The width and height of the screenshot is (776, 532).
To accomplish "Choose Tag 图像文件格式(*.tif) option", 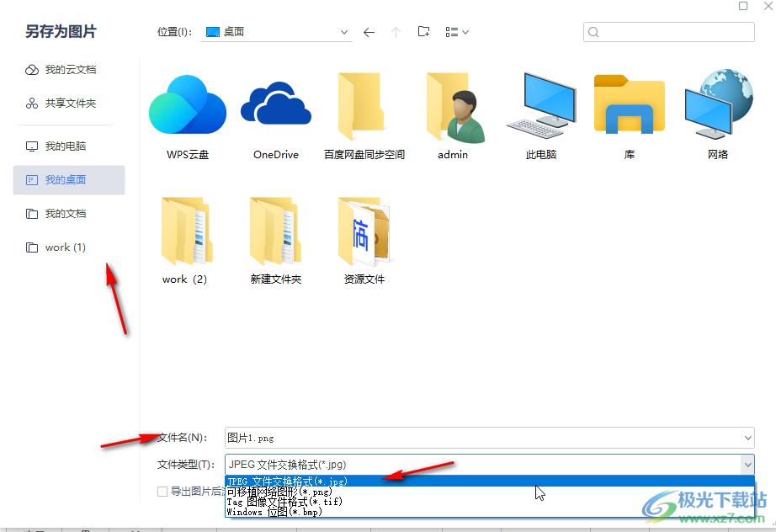I will tap(490, 502).
